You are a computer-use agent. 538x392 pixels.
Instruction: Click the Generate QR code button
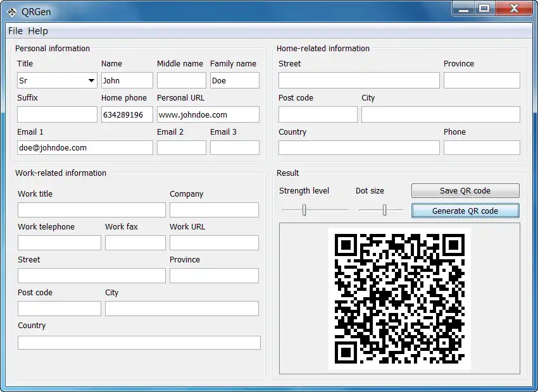pos(465,211)
